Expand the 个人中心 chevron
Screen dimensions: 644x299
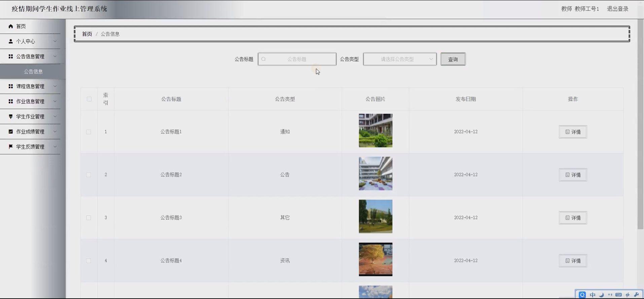point(55,41)
